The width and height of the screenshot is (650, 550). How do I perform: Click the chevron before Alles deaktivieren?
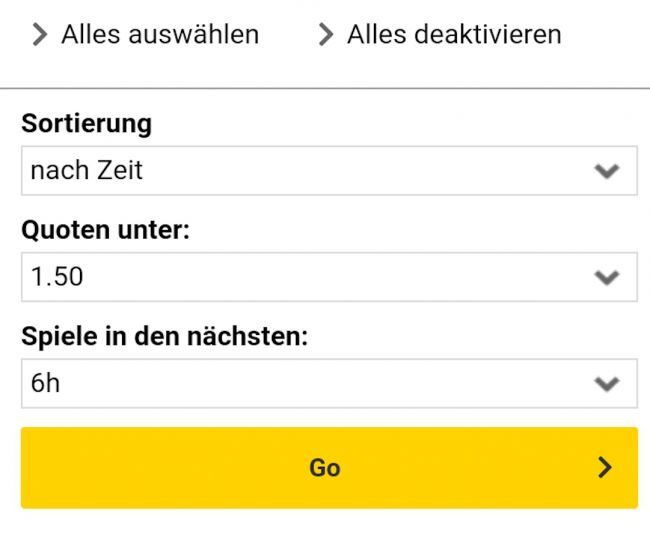click(x=326, y=35)
